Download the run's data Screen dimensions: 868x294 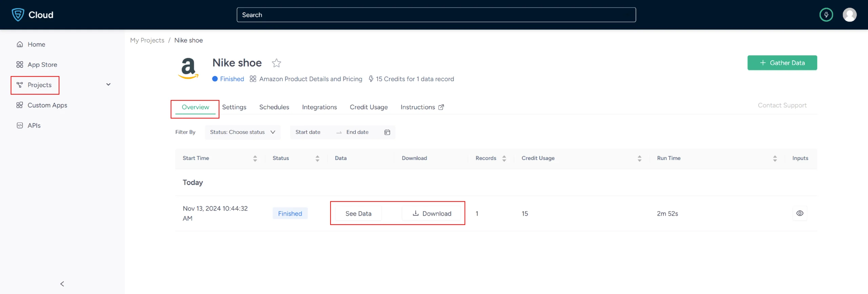point(431,214)
